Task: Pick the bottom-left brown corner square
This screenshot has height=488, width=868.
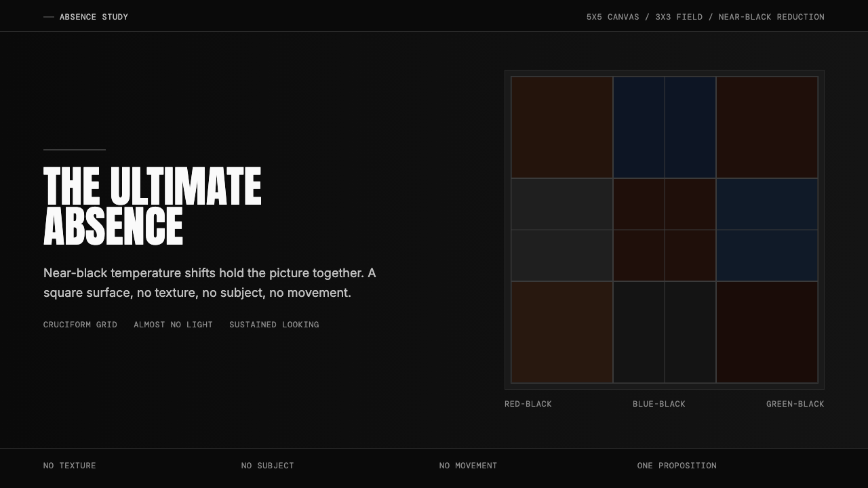Action: click(x=562, y=332)
